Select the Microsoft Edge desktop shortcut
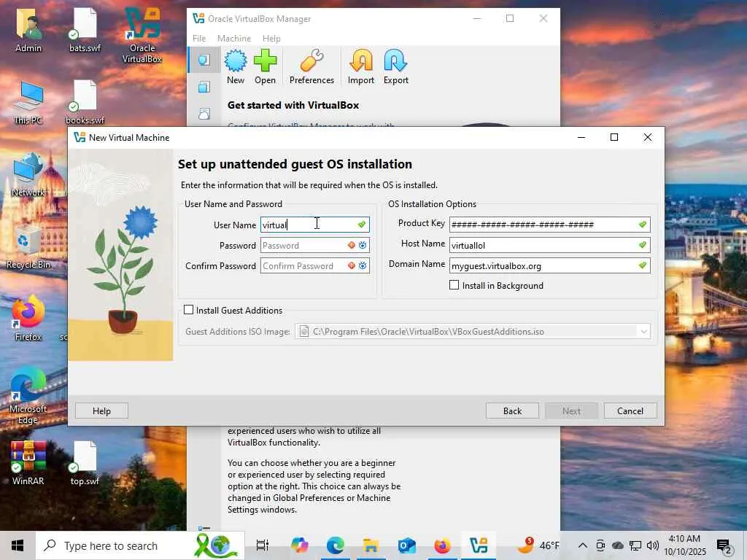The height and width of the screenshot is (560, 747). click(x=28, y=396)
